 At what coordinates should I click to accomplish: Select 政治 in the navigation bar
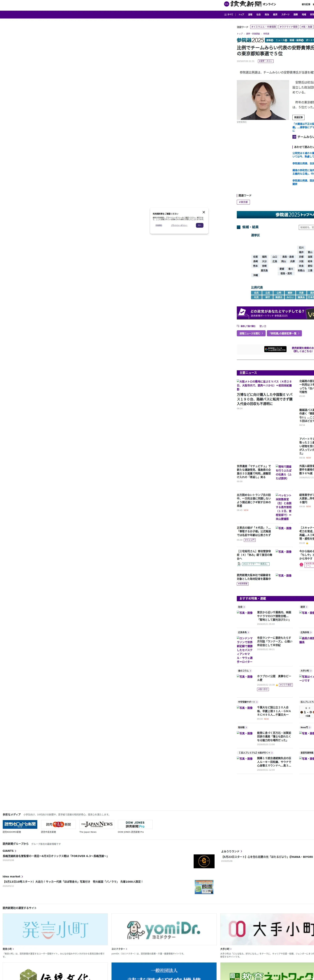click(x=267, y=15)
